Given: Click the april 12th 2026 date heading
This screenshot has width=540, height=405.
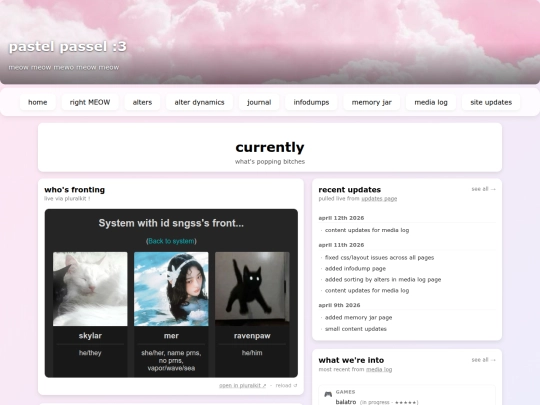Looking at the screenshot, I should coord(341,218).
